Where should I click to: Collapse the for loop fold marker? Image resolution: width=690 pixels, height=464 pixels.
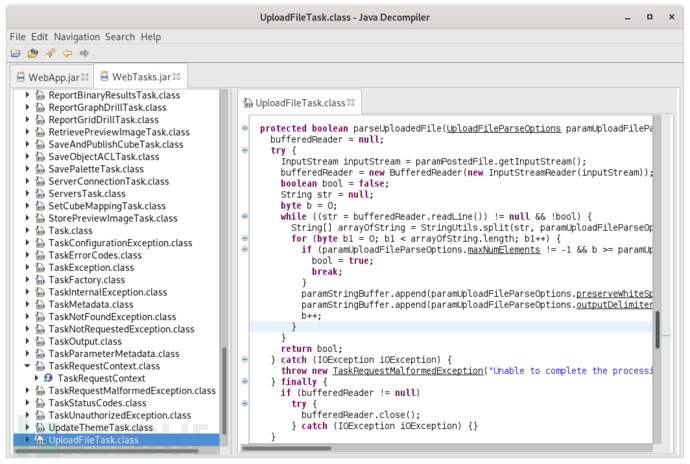pos(245,238)
